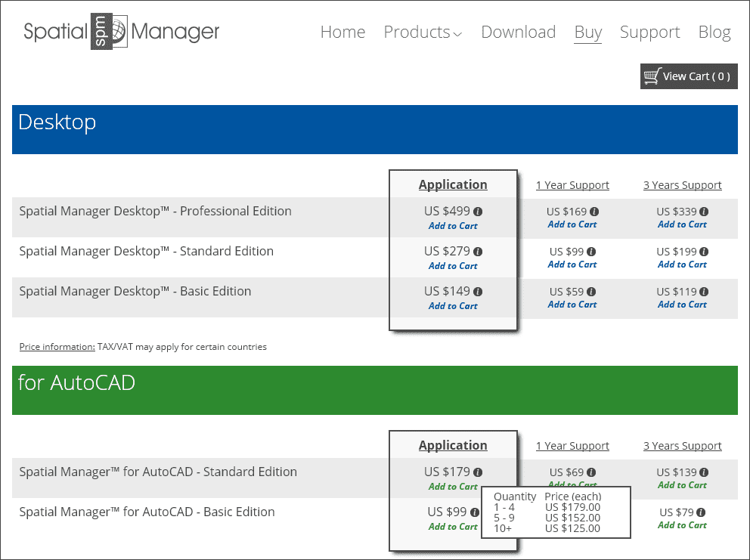Click 3 Years Support header in Desktop section
The height and width of the screenshot is (560, 750).
pos(682,185)
